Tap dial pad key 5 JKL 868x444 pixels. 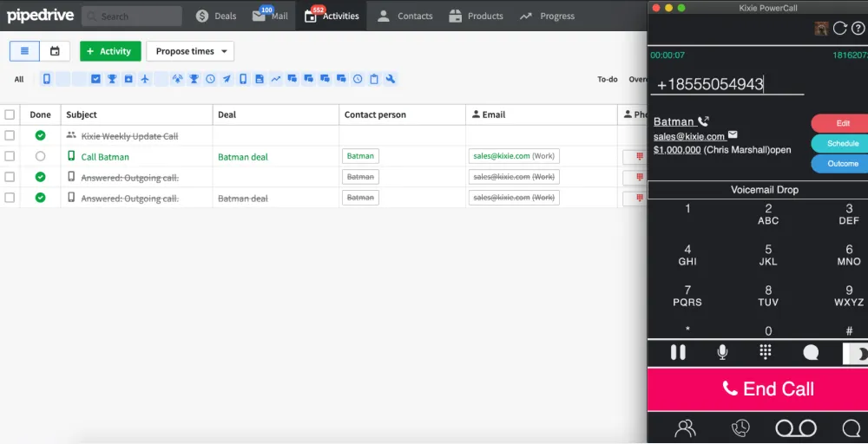tap(768, 255)
